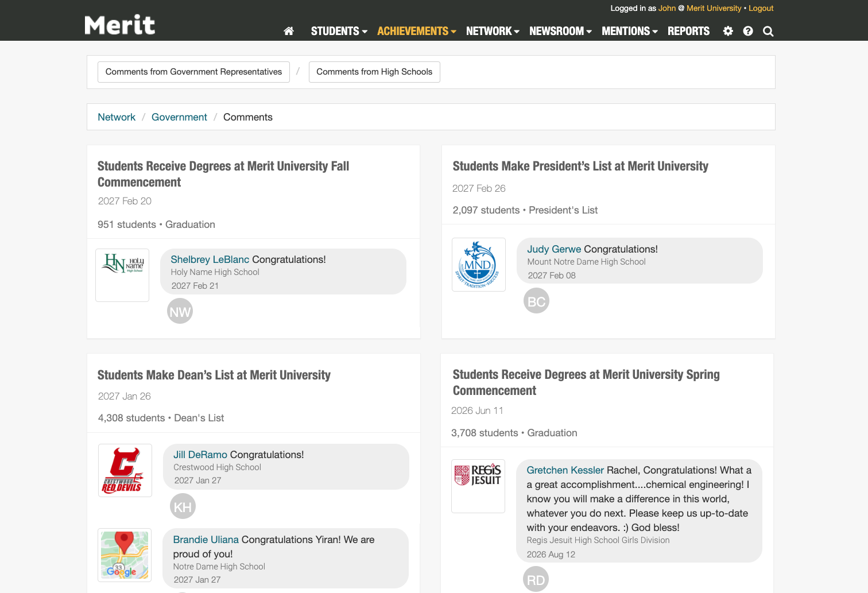Viewport: 868px width, 593px height.
Task: Open search via magnifying glass icon
Action: click(768, 31)
